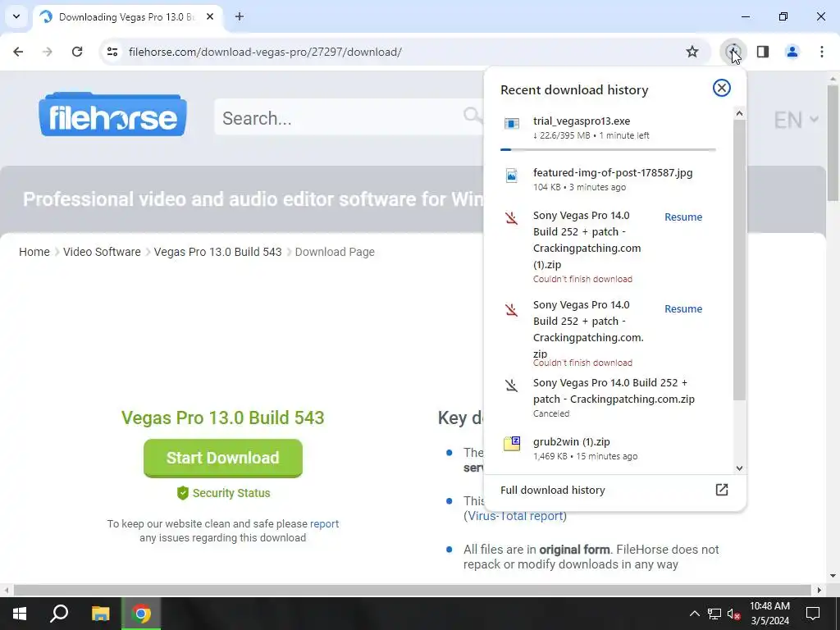Click the clock showing 10:48 AM
840x630 pixels.
click(769, 606)
